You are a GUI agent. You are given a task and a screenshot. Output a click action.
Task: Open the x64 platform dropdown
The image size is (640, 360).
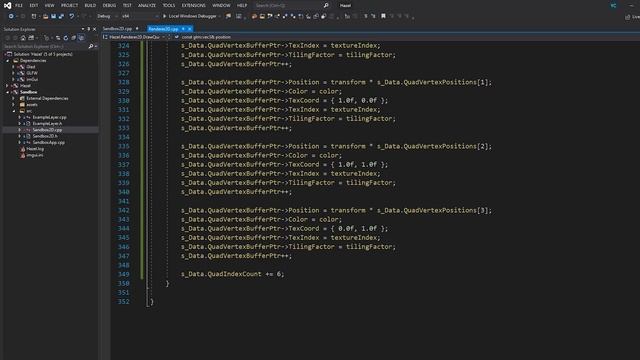click(x=140, y=16)
